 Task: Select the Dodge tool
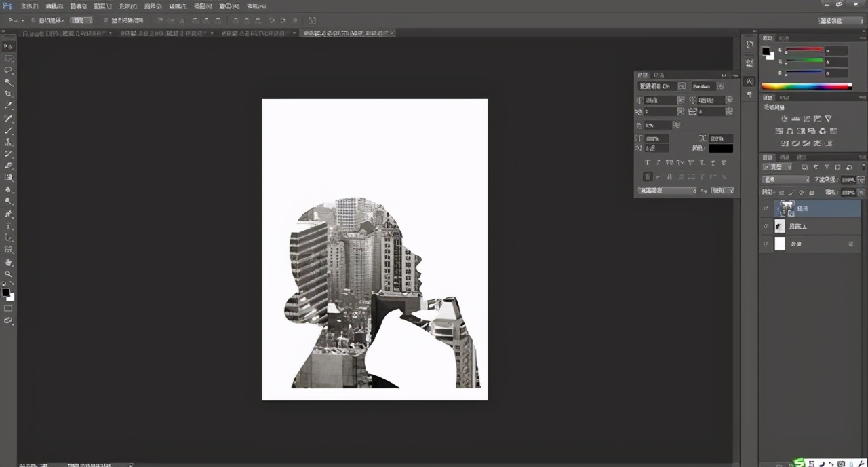tap(8, 202)
